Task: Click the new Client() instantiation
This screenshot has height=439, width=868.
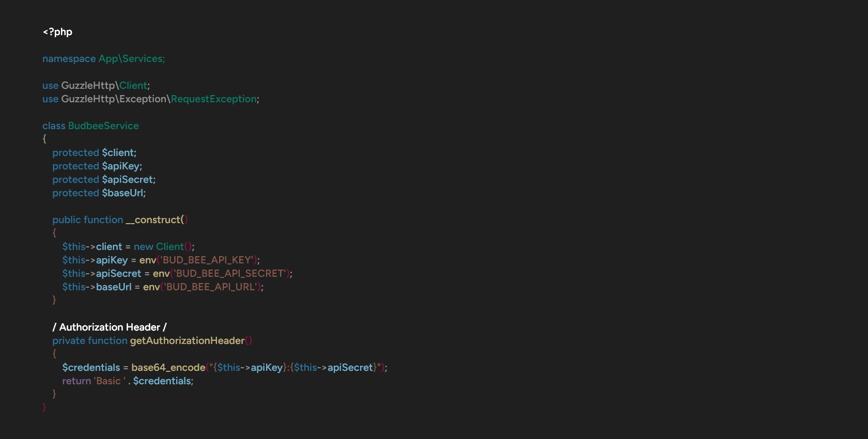Action: pyautogui.click(x=163, y=247)
